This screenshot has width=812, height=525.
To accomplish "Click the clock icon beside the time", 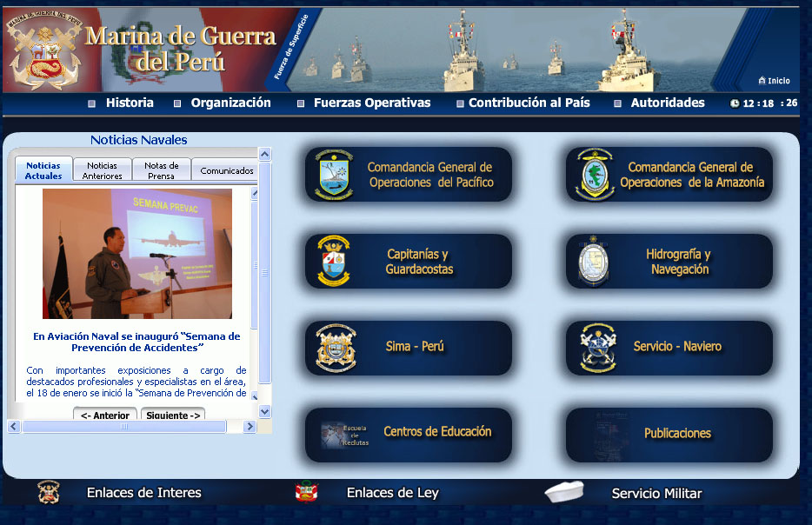I will 735,103.
